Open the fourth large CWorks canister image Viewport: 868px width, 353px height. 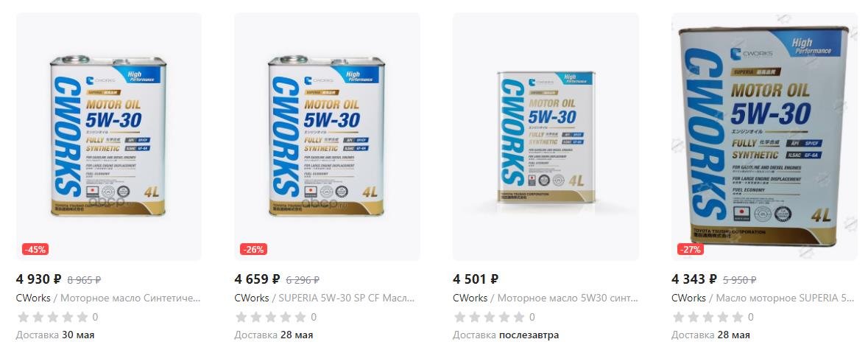pos(764,136)
